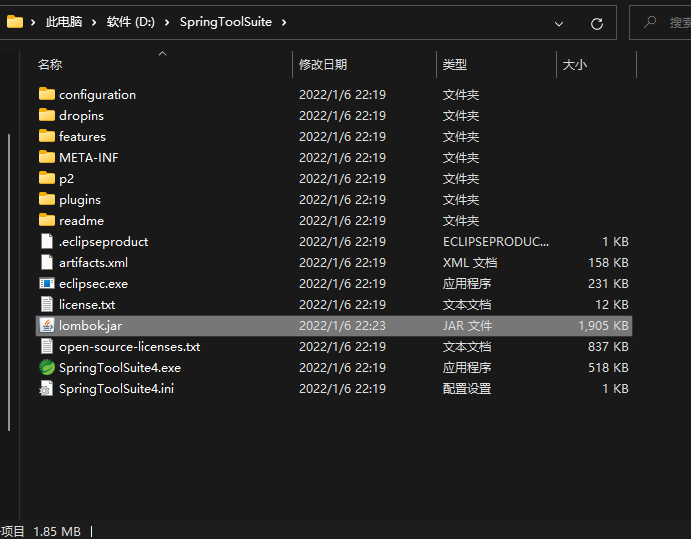The width and height of the screenshot is (691, 539).
Task: Click the 12 KB size value
Action: pyautogui.click(x=612, y=305)
